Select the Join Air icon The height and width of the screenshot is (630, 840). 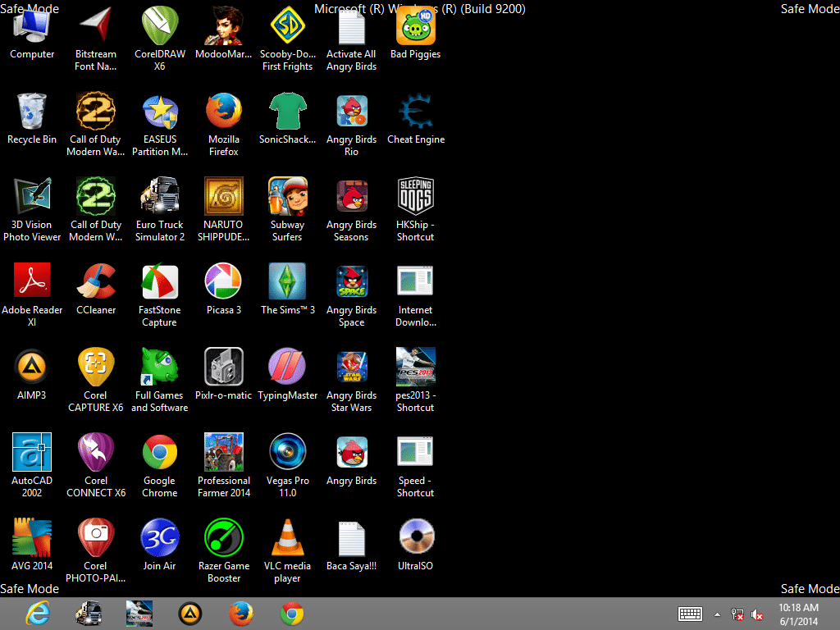[160, 537]
